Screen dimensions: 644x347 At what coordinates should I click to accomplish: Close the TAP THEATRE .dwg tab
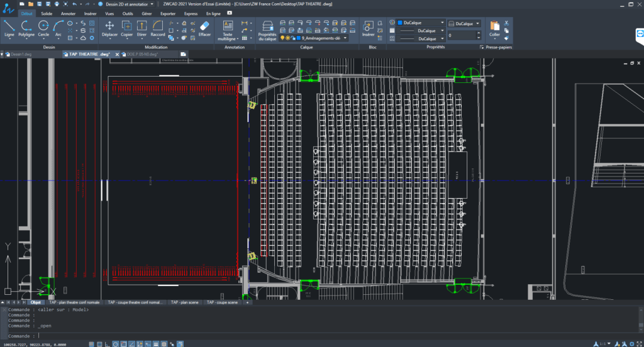point(117,54)
